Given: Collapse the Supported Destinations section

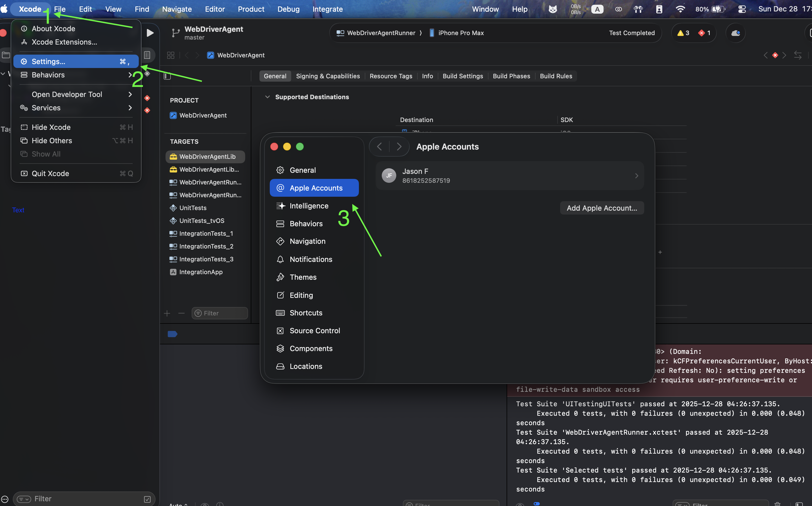Looking at the screenshot, I should pyautogui.click(x=268, y=97).
